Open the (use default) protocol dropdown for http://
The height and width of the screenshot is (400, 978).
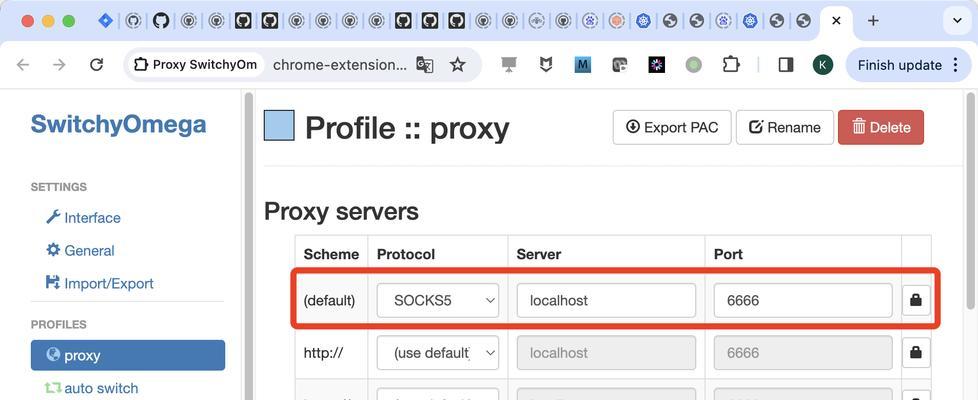pyautogui.click(x=438, y=353)
